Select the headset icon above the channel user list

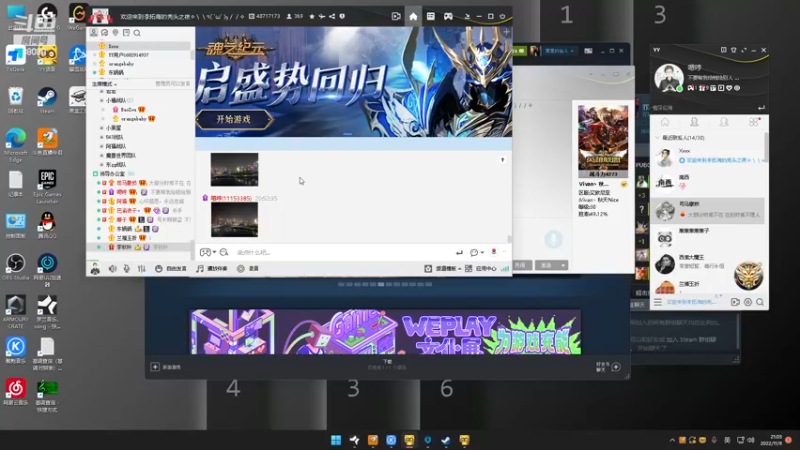tap(105, 33)
